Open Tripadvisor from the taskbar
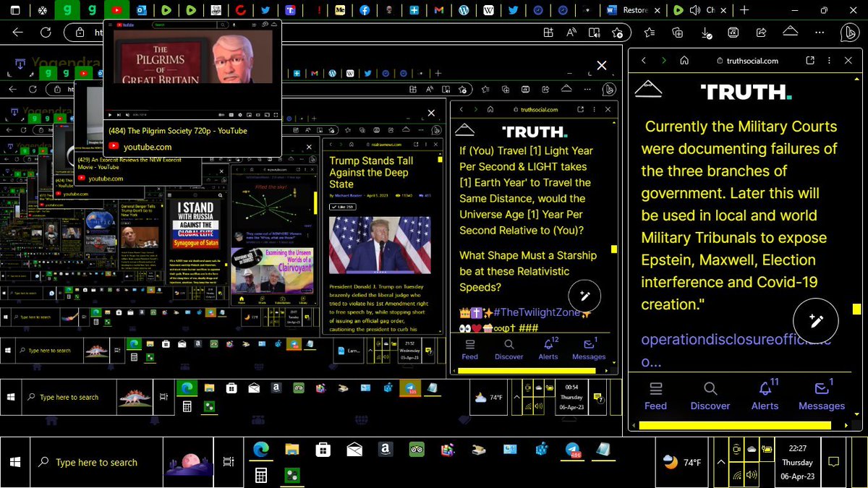Viewport: 868px width, 488px height. [417, 450]
